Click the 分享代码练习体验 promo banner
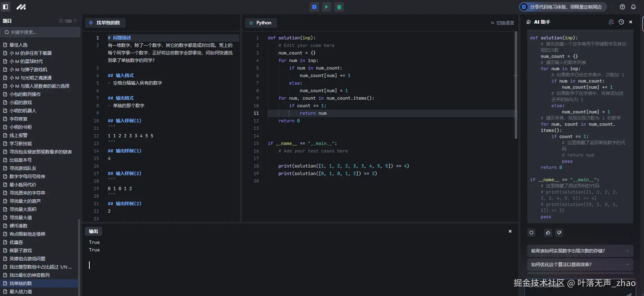Screen dimensions: 644x296 563,7
